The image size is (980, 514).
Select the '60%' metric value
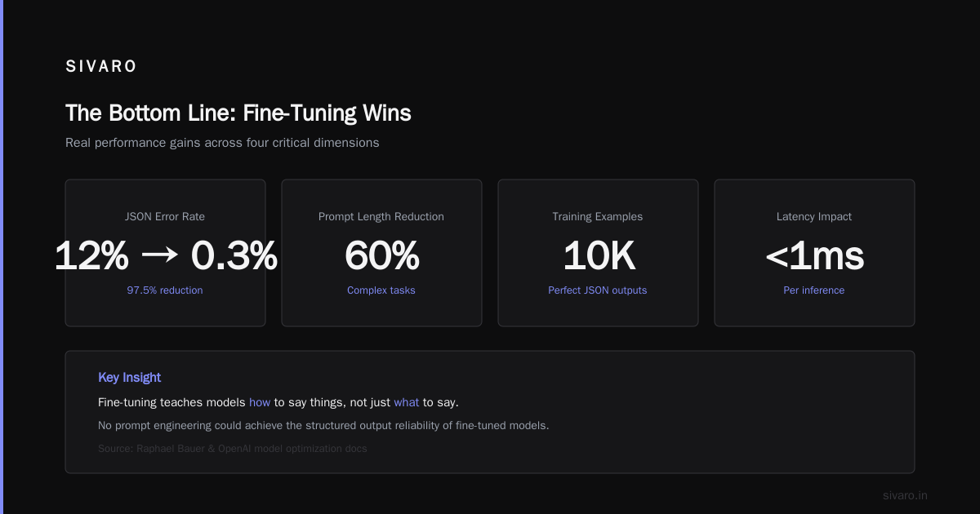(x=381, y=256)
